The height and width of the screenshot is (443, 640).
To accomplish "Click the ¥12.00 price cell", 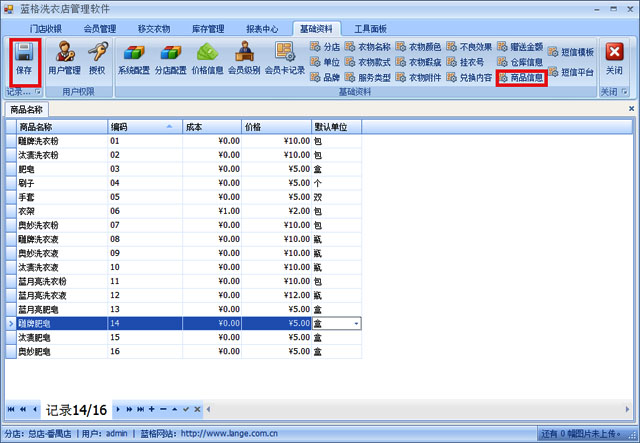I will [276, 296].
